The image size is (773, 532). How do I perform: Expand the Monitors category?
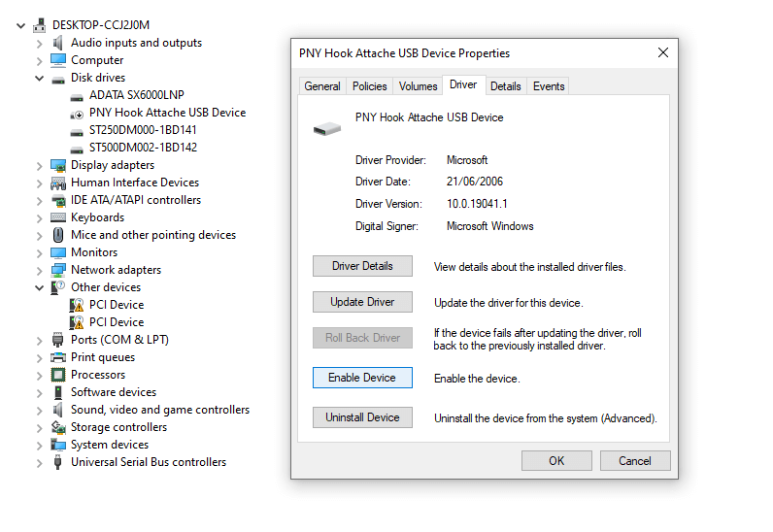point(40,253)
